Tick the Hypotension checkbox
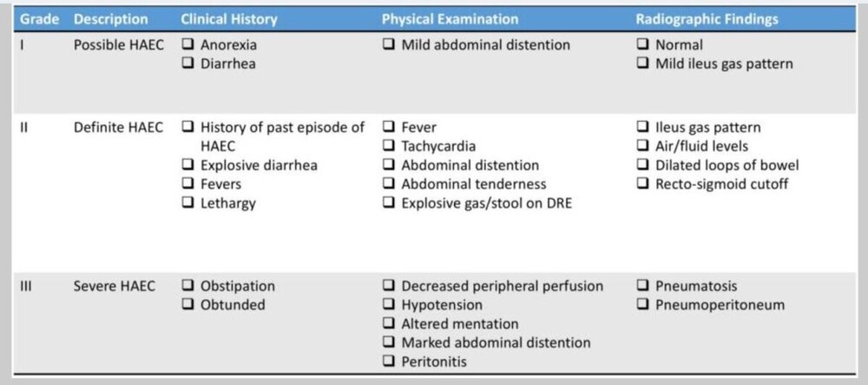Screen dimensions: 868x385 pyautogui.click(x=389, y=305)
